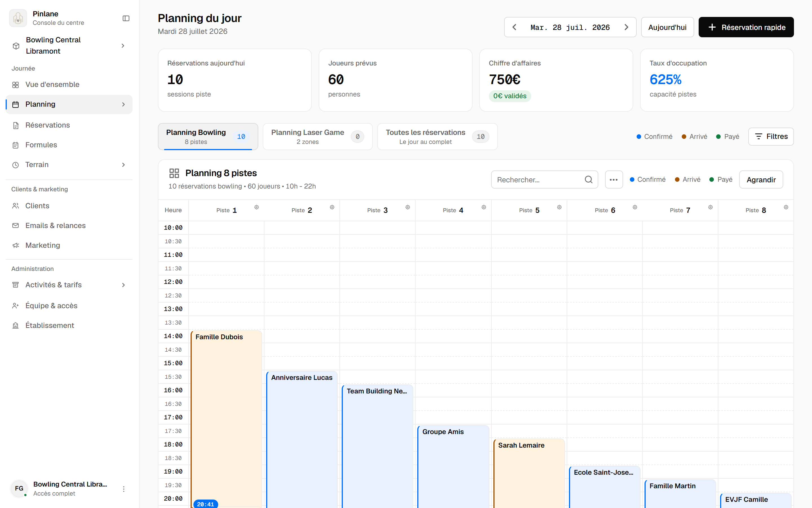Click the Réservations document icon
Screen dimensions: 812x508
click(x=16, y=125)
